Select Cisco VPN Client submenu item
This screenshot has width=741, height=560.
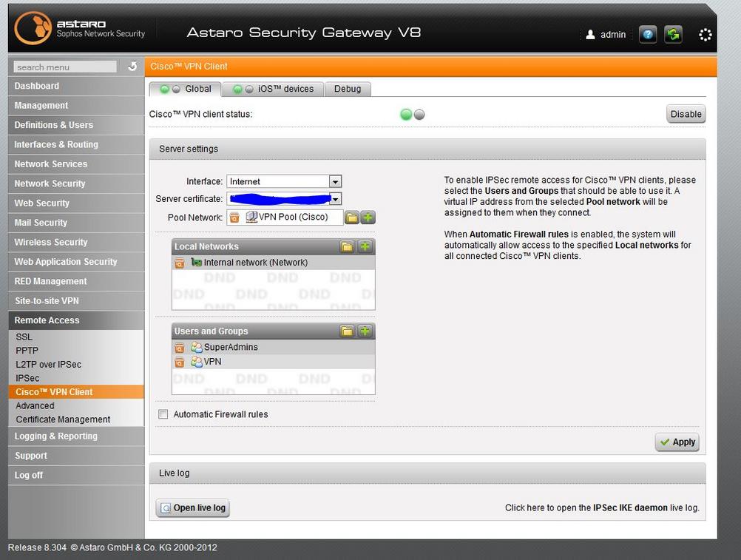tap(76, 392)
